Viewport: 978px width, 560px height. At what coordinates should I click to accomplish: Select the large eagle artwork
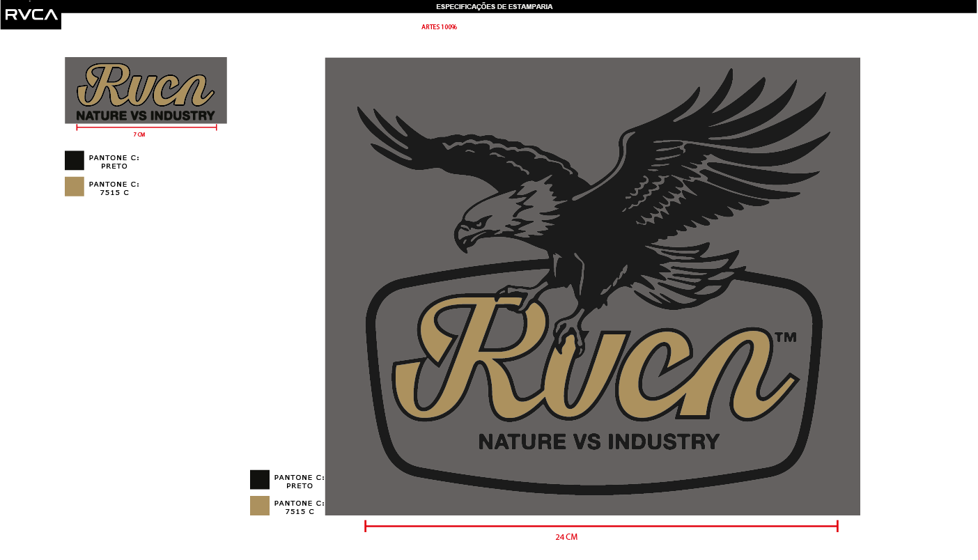[593, 286]
